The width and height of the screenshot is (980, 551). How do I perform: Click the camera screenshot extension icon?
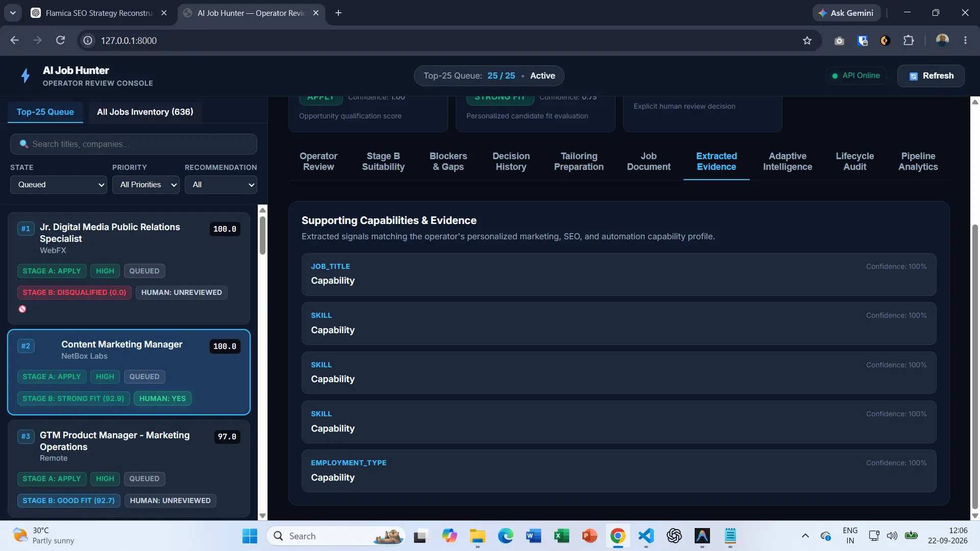(x=839, y=40)
